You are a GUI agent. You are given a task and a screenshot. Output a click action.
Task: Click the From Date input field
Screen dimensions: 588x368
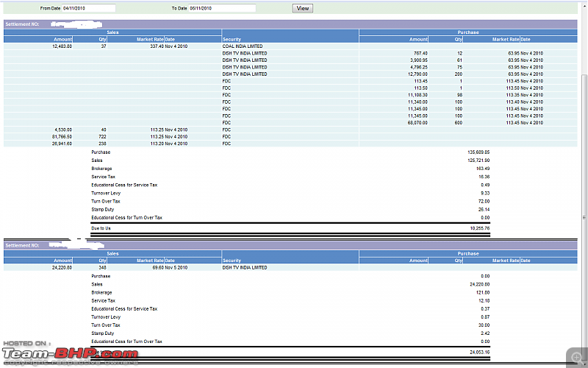pyautogui.click(x=88, y=8)
